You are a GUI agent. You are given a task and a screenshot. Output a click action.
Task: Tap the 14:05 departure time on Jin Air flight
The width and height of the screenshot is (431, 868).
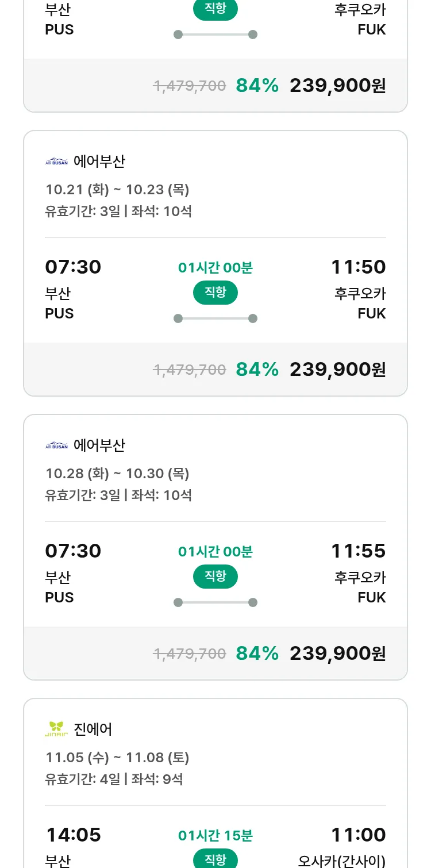click(73, 835)
